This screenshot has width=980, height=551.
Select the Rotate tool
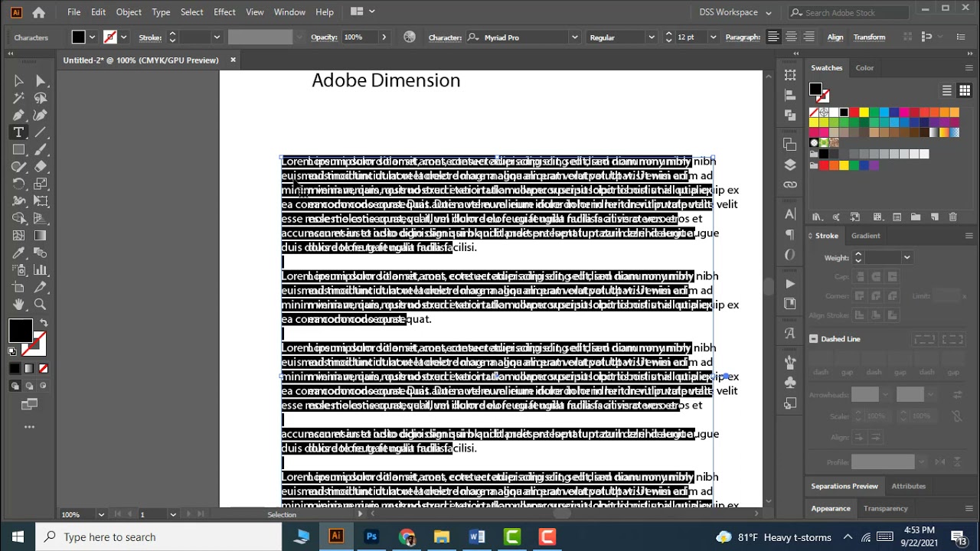tap(18, 184)
